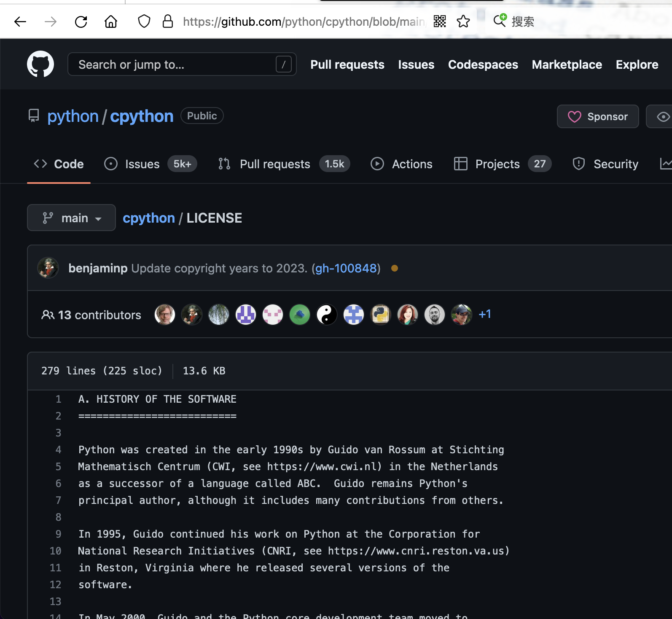Expand the main branch dropdown

(x=71, y=218)
